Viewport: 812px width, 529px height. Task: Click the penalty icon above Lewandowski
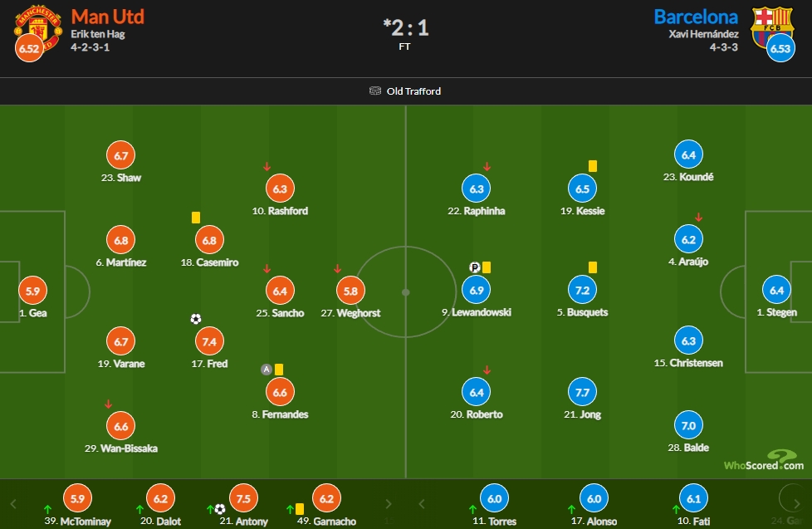pyautogui.click(x=474, y=267)
